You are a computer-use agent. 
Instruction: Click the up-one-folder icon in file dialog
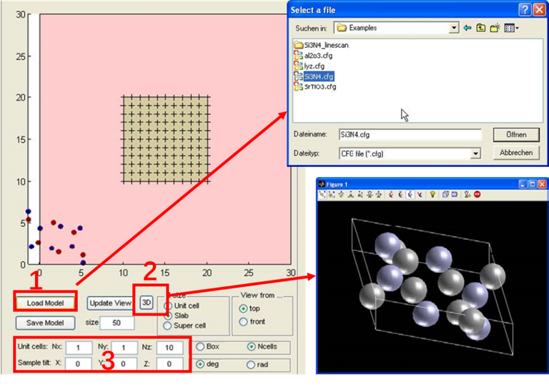tap(481, 28)
